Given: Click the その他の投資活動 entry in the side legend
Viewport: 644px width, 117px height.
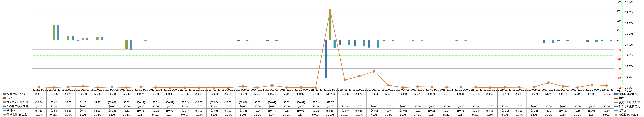Looking at the screenshot, I should click(627, 106).
